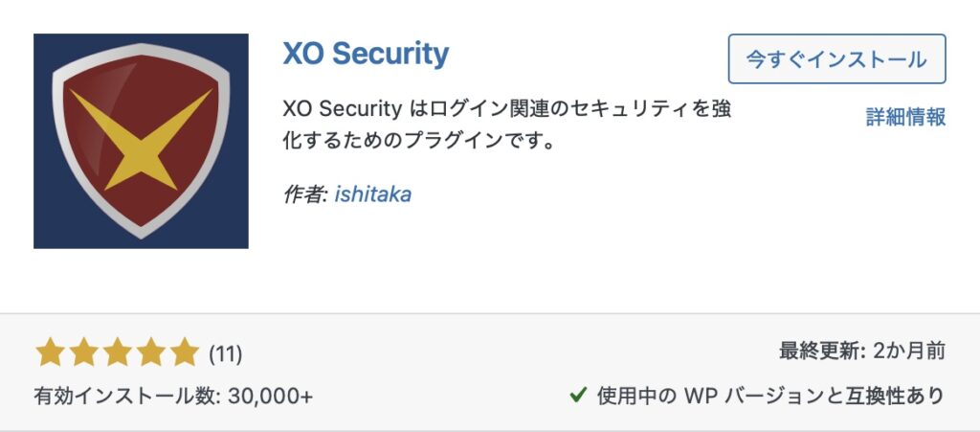Click the second gold rating star
Viewport: 980px width, 432px height.
click(x=83, y=352)
